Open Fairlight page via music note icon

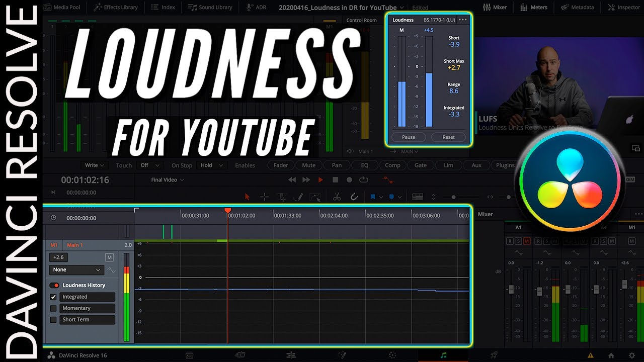tap(443, 355)
